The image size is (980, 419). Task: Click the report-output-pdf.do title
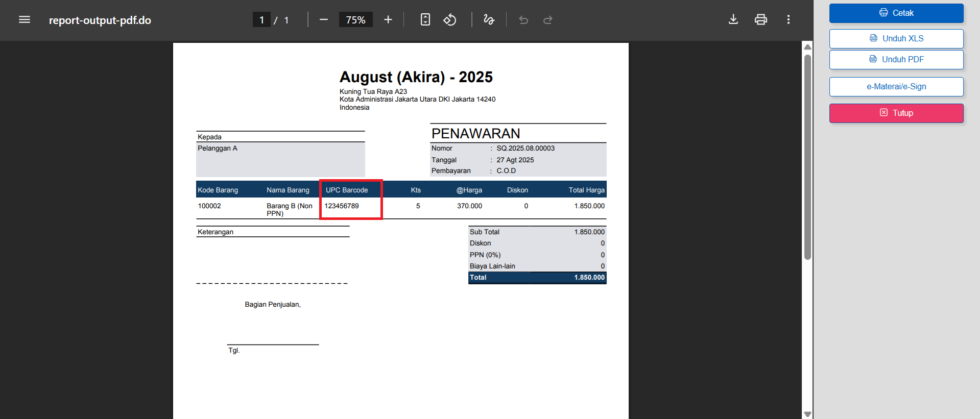[x=100, y=20]
